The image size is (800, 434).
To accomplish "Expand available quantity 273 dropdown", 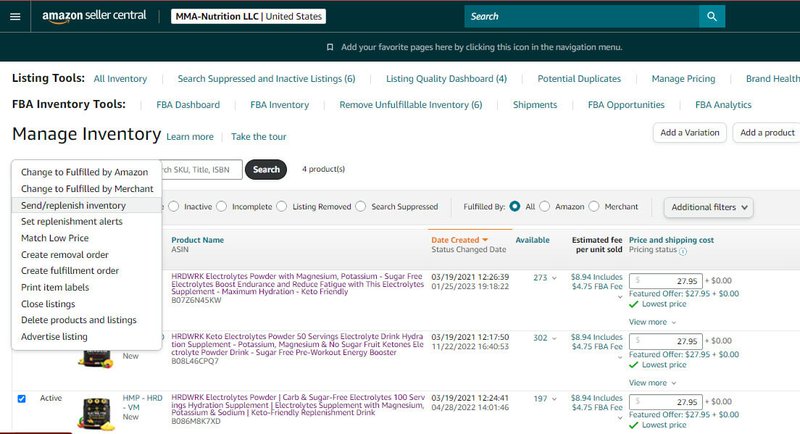I will tap(554, 278).
